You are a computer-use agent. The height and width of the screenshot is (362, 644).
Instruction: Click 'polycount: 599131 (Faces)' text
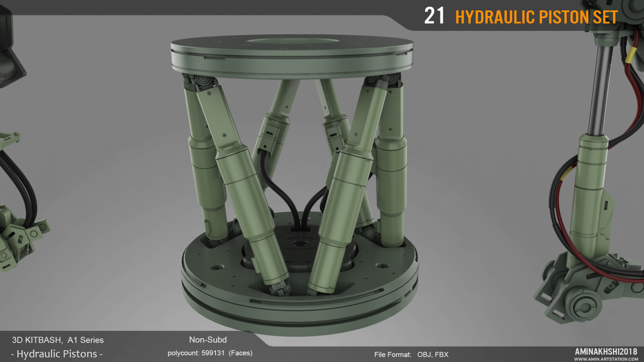pos(210,353)
